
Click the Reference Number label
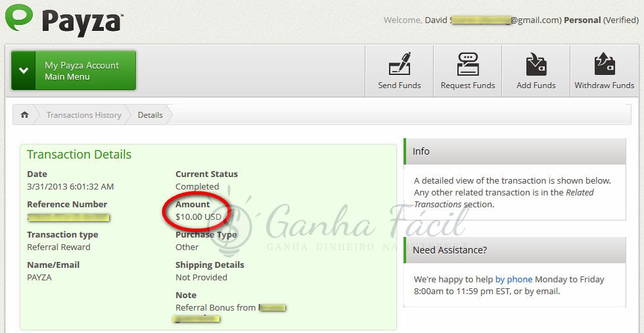67,204
